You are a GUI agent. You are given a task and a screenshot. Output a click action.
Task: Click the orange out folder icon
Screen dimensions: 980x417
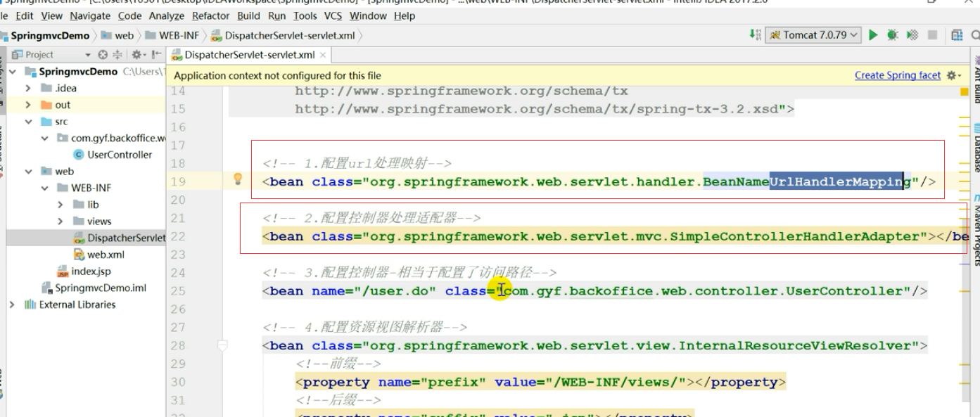(46, 105)
